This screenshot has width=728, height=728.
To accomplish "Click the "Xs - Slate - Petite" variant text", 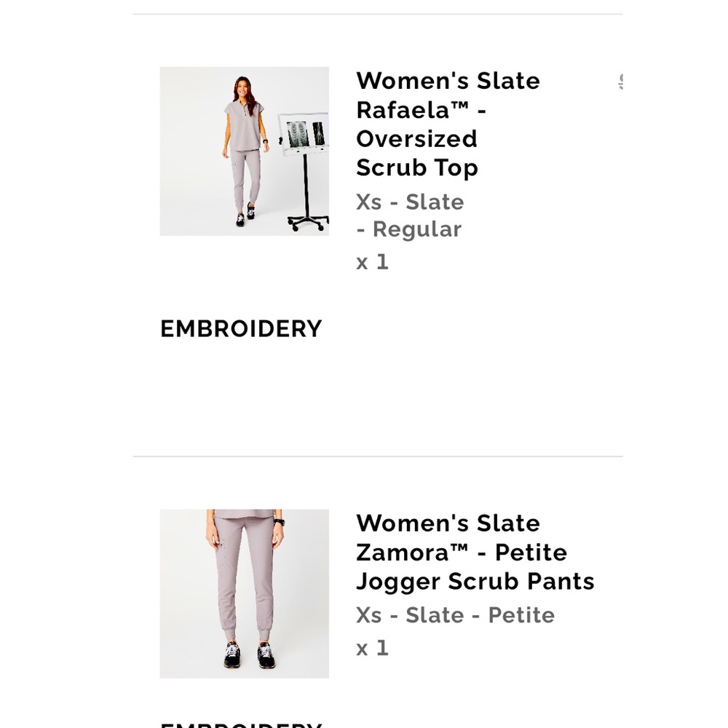I will pyautogui.click(x=455, y=615).
